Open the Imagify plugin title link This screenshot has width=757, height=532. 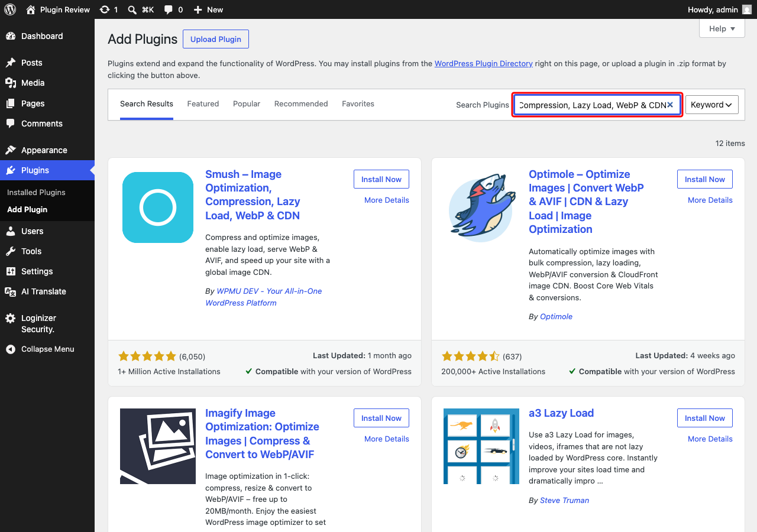[x=262, y=434]
